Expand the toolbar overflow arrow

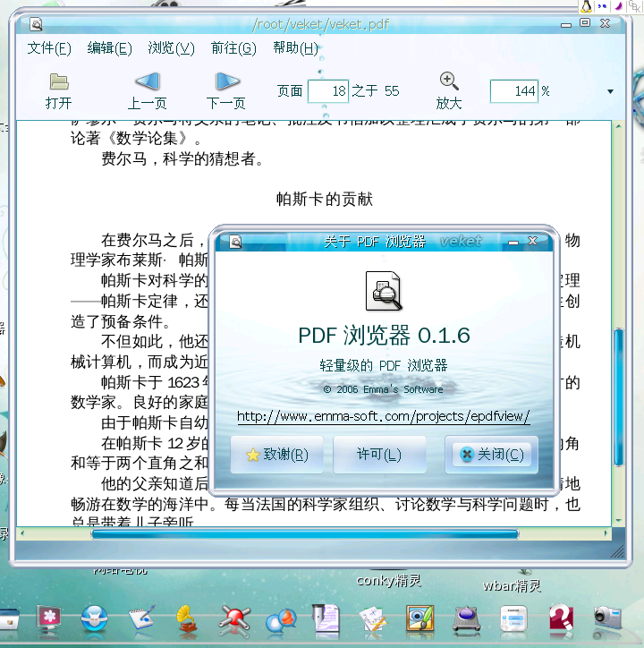610,91
